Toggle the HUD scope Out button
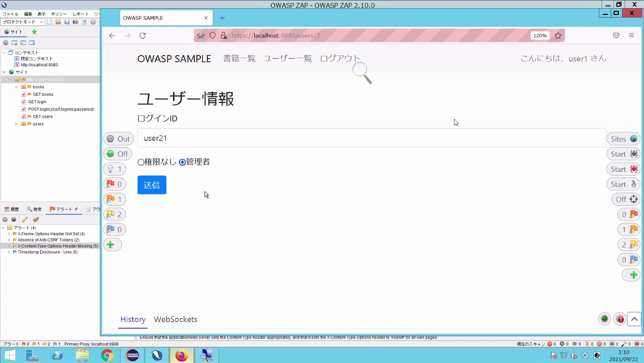644x363 pixels. pos(119,139)
